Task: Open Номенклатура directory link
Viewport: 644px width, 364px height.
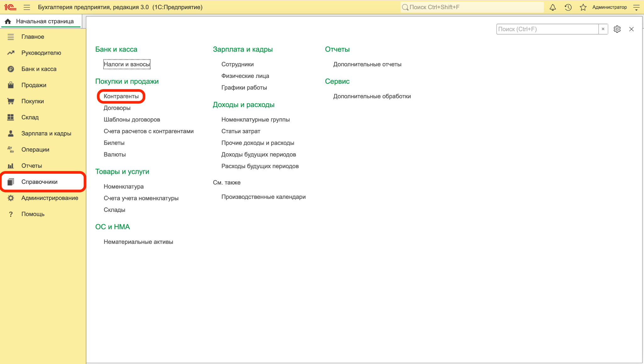Action: point(124,186)
